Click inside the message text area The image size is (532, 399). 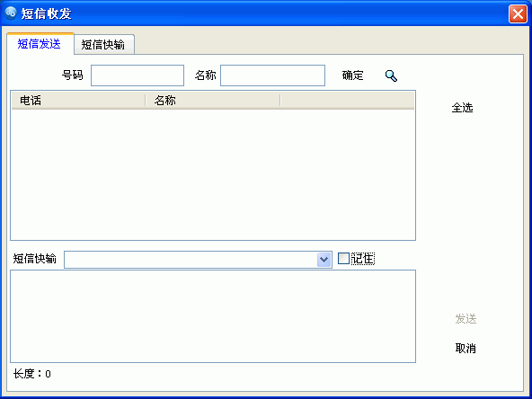(x=213, y=316)
